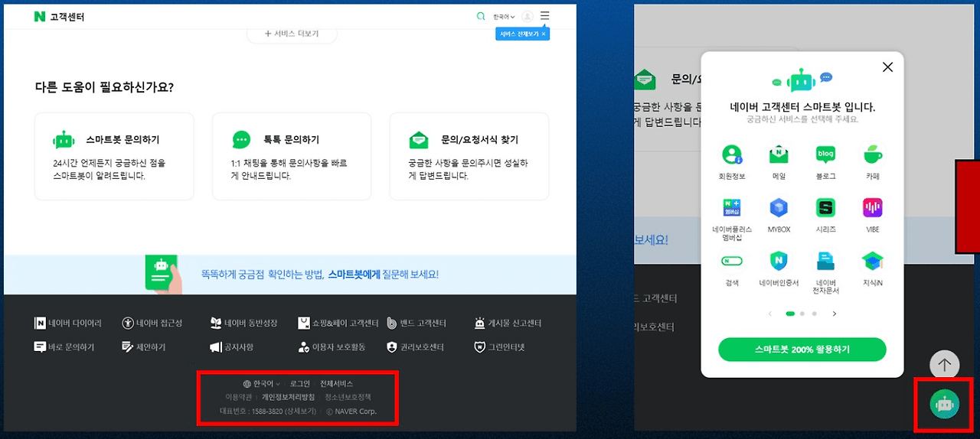
Task: Click 전체서비스 in the footer
Action: tap(336, 384)
